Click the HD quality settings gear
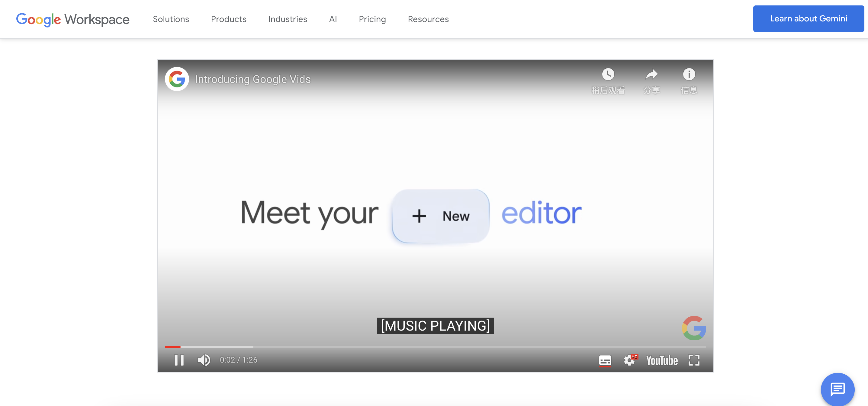This screenshot has height=406, width=868. pos(629,360)
